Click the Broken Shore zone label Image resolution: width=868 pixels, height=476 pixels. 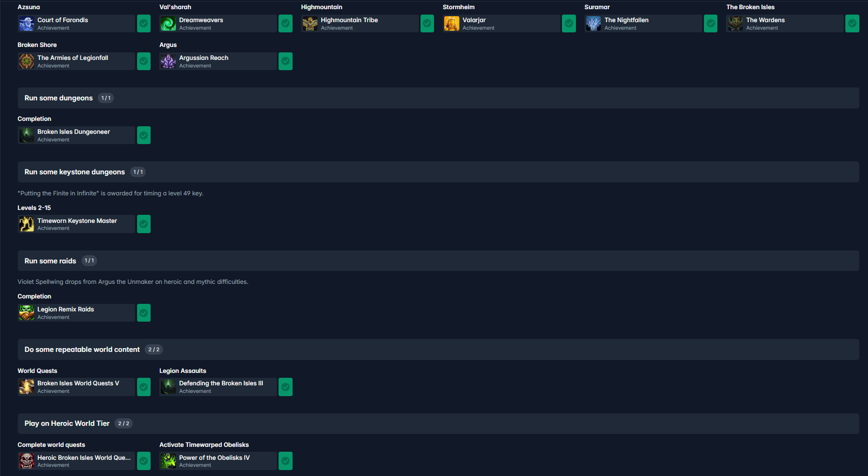37,45
